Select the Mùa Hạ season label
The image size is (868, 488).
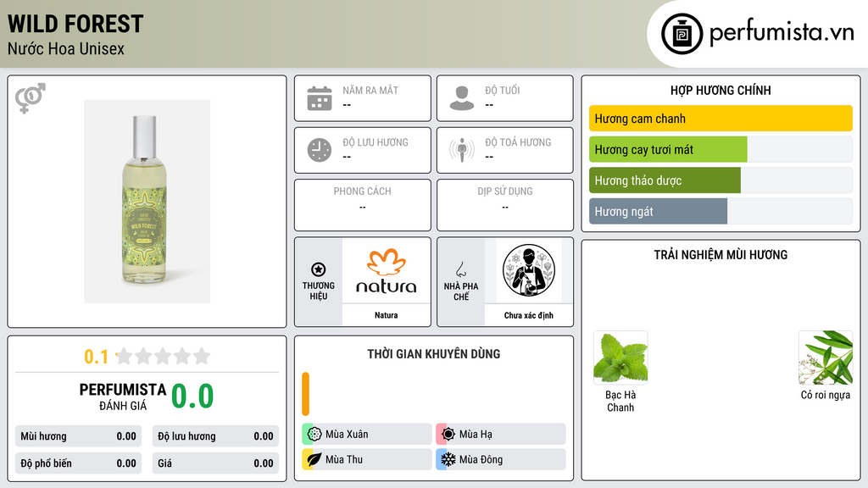point(476,435)
